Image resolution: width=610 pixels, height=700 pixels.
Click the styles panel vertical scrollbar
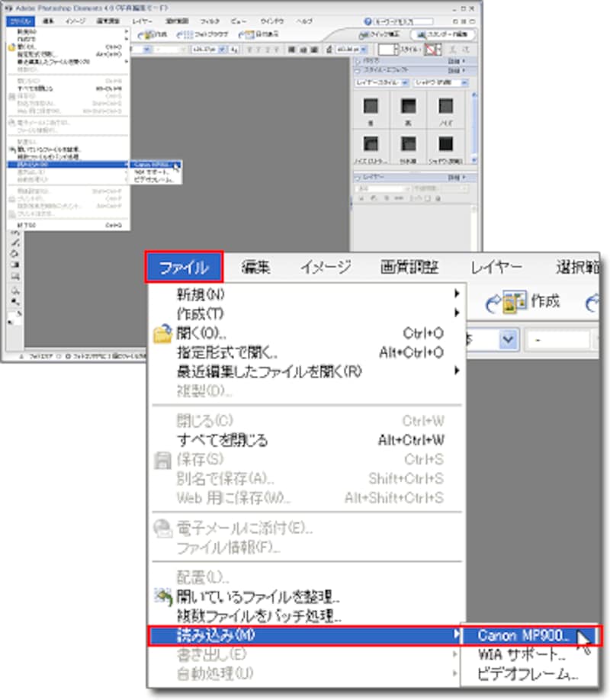(474, 127)
